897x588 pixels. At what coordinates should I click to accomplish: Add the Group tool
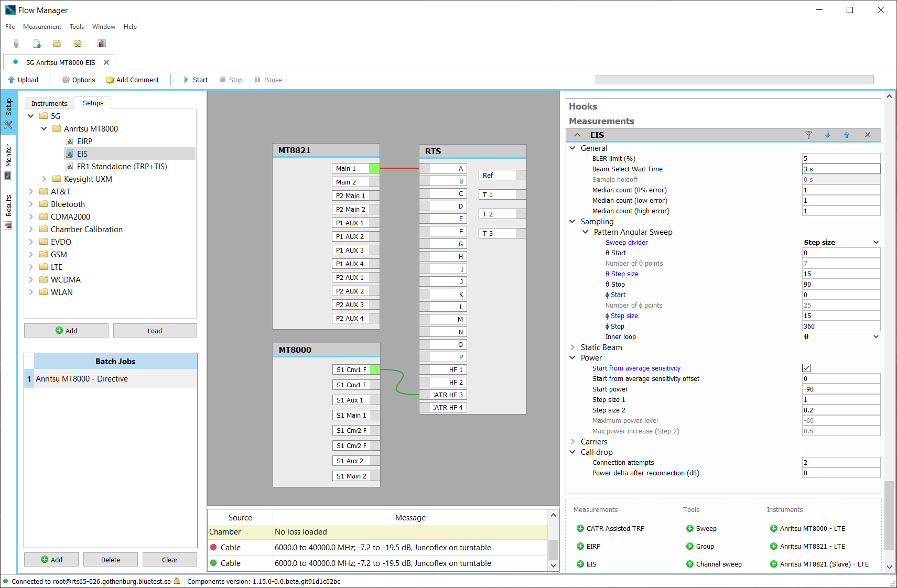[700, 546]
